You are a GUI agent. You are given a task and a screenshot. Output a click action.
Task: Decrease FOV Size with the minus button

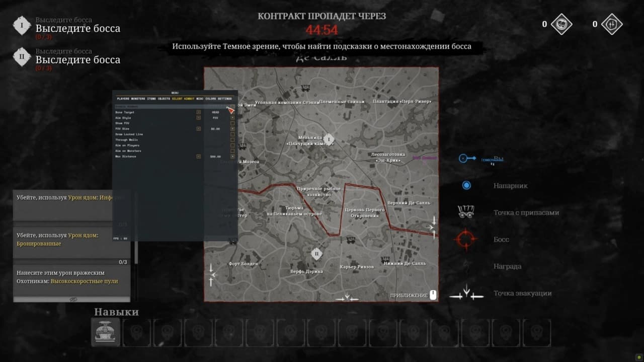point(199,129)
